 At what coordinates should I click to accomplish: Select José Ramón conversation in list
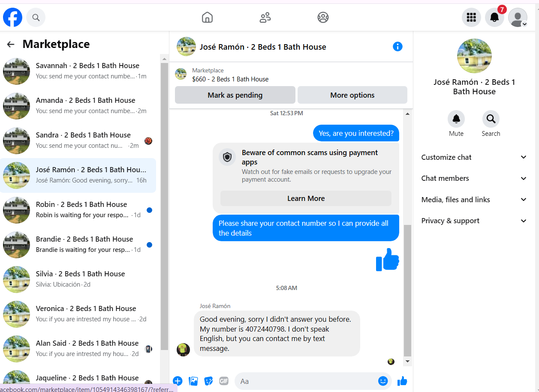tap(78, 175)
